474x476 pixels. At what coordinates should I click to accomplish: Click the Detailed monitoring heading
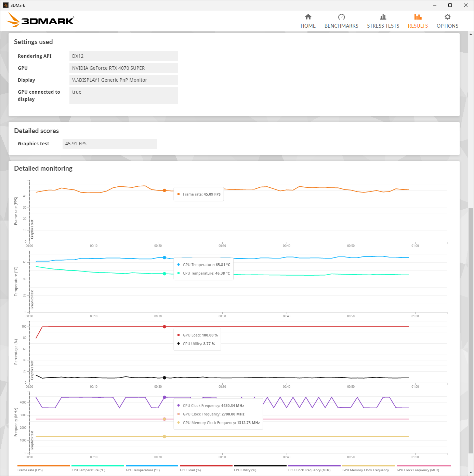click(43, 168)
